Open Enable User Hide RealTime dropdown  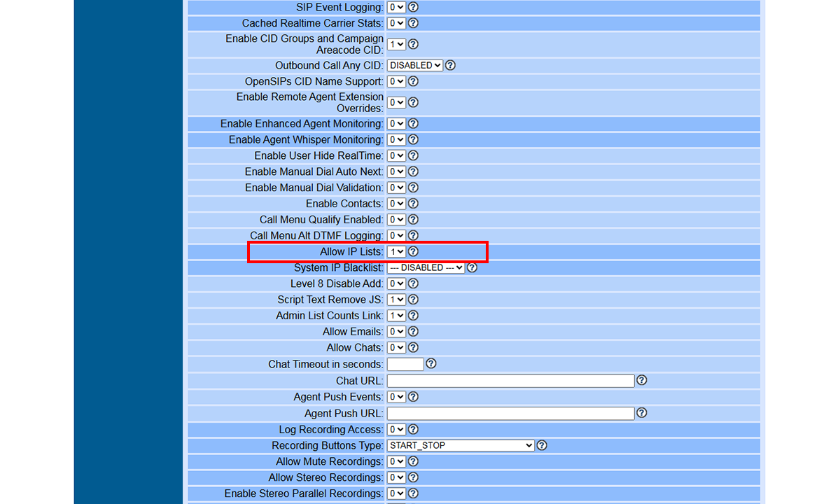pos(396,155)
